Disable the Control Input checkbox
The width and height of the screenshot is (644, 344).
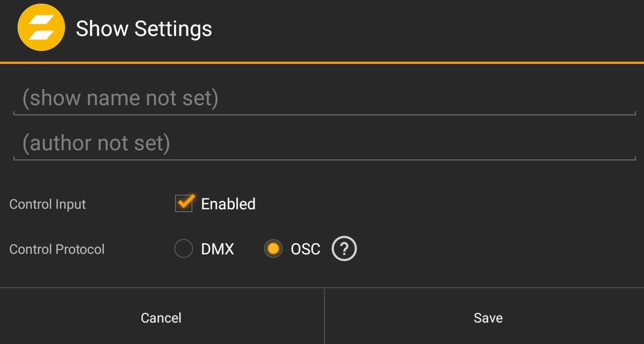(x=184, y=203)
